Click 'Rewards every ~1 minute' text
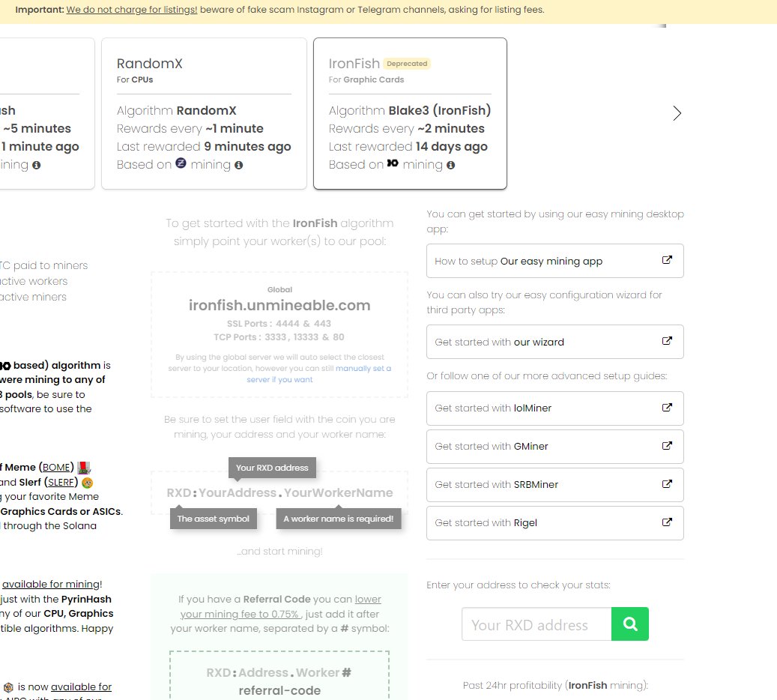 190,128
